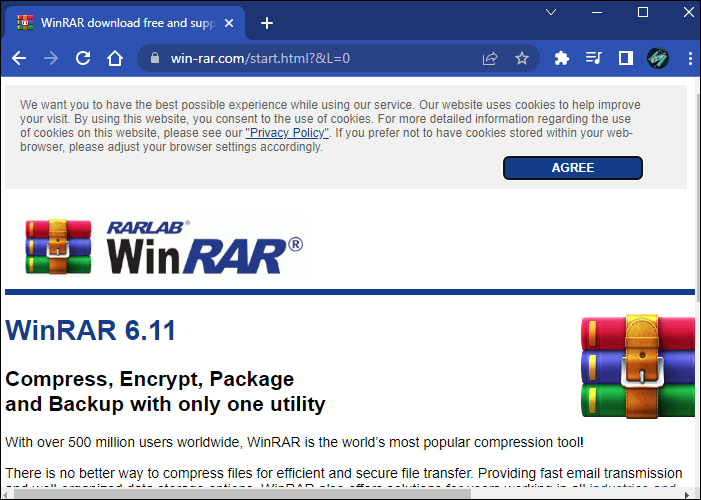
Task: Click the WinRAR 6.11 heading
Action: pos(91,331)
